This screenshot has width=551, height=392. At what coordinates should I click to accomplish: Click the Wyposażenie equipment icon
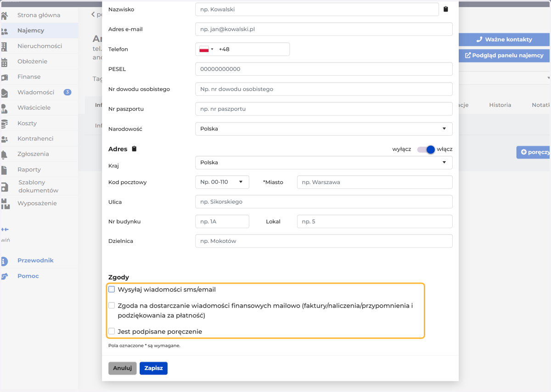[5, 204]
